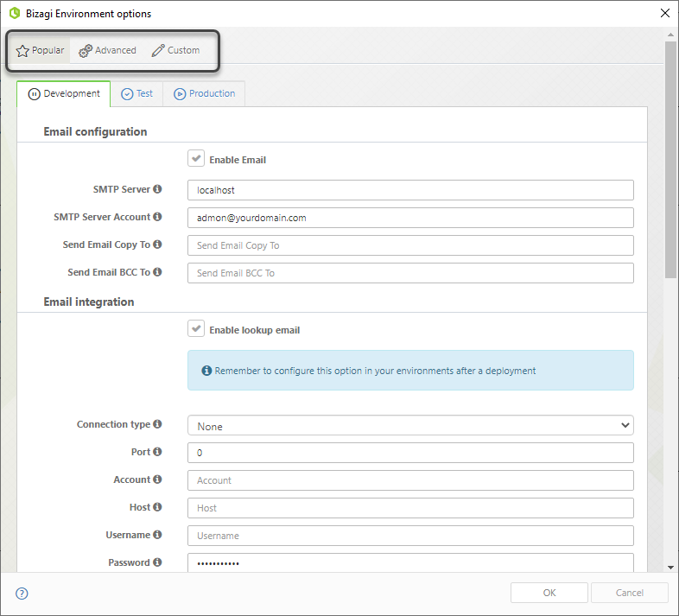Click the Account info icon
Viewport: 679px width, 616px height.
tap(157, 479)
